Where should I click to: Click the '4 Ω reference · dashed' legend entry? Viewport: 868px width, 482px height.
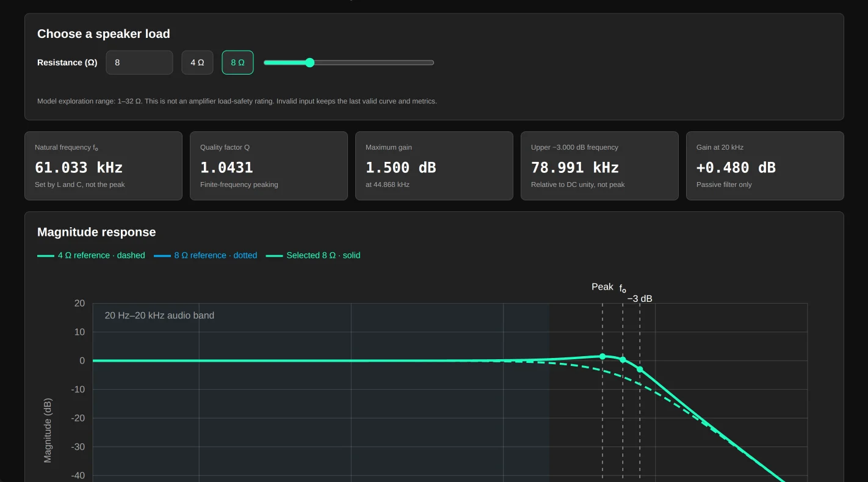click(92, 255)
